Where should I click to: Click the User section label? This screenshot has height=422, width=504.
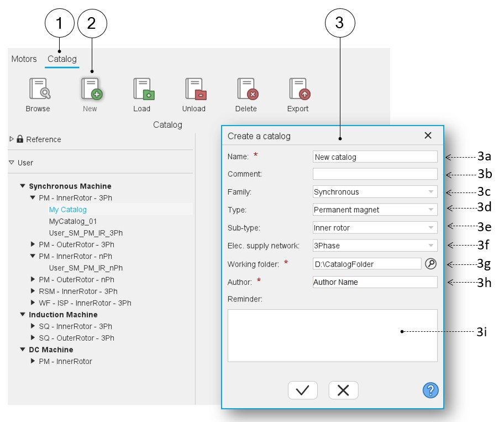point(25,163)
